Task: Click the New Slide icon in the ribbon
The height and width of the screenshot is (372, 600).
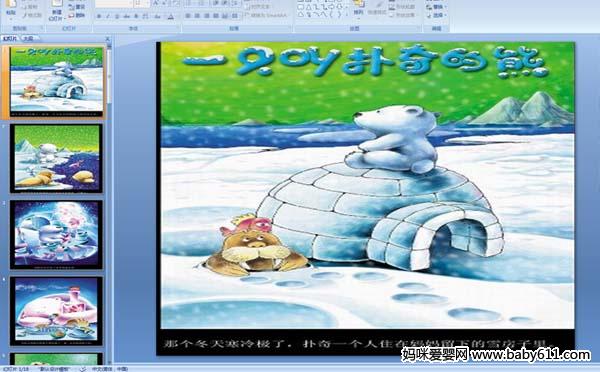Action: click(56, 10)
